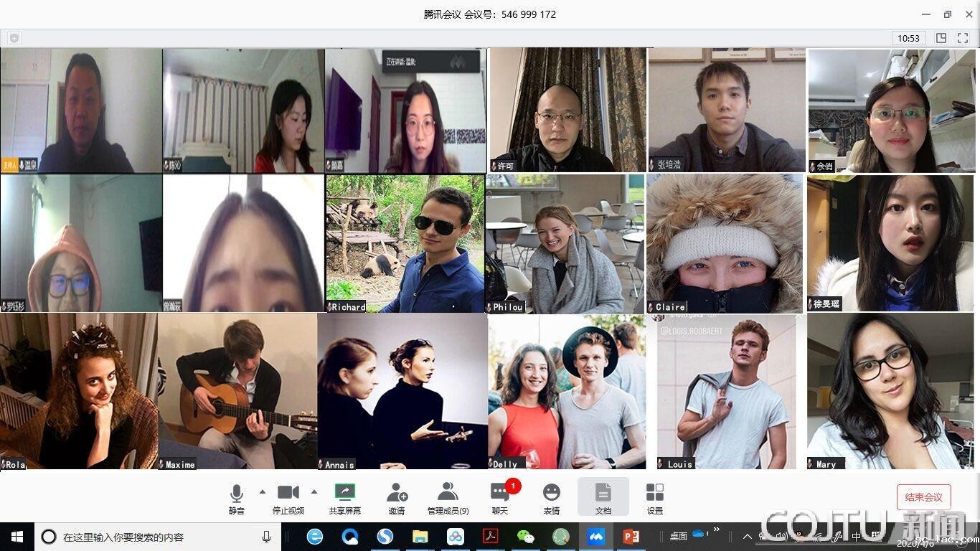Start screen sharing via 共享屏幕
The height and width of the screenshot is (551, 980).
344,496
